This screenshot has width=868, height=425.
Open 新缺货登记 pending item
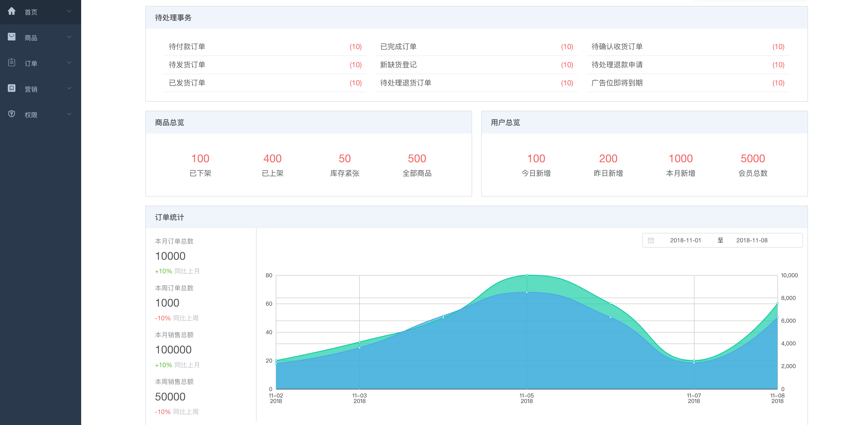click(x=476, y=65)
